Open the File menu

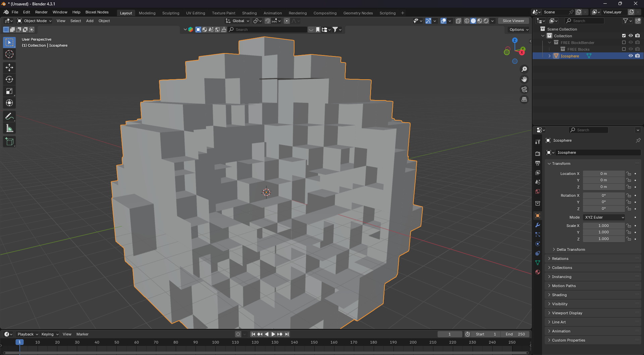pos(15,12)
